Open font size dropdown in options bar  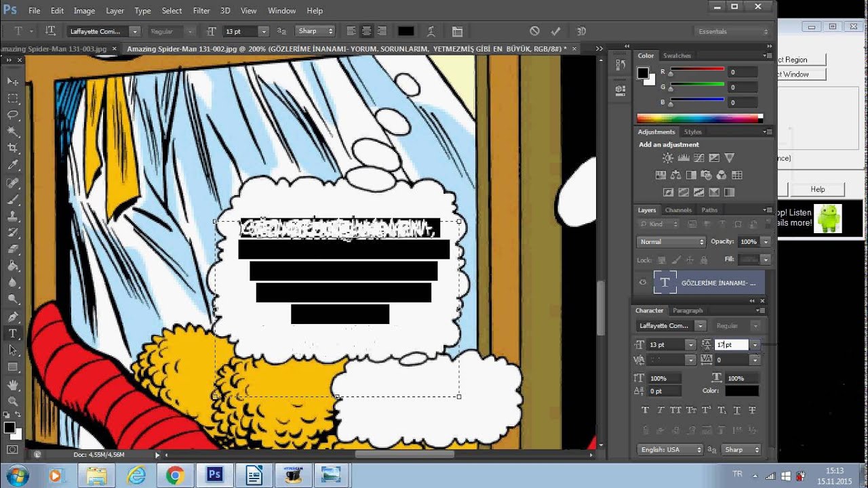pyautogui.click(x=264, y=31)
